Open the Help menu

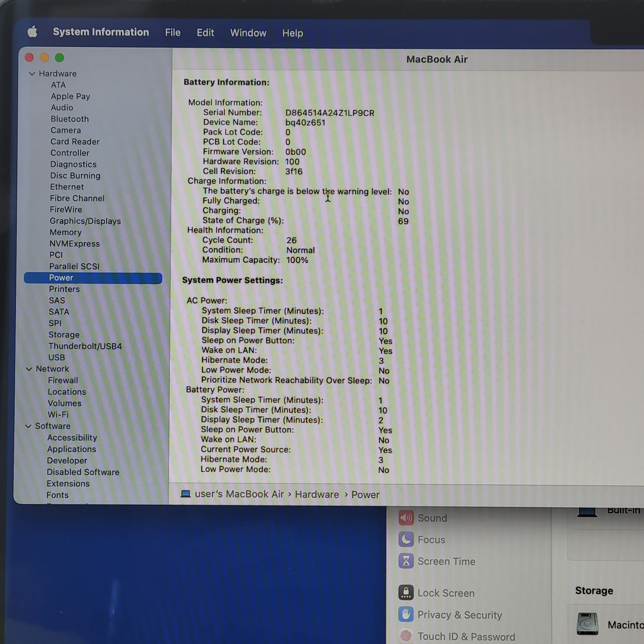[292, 33]
